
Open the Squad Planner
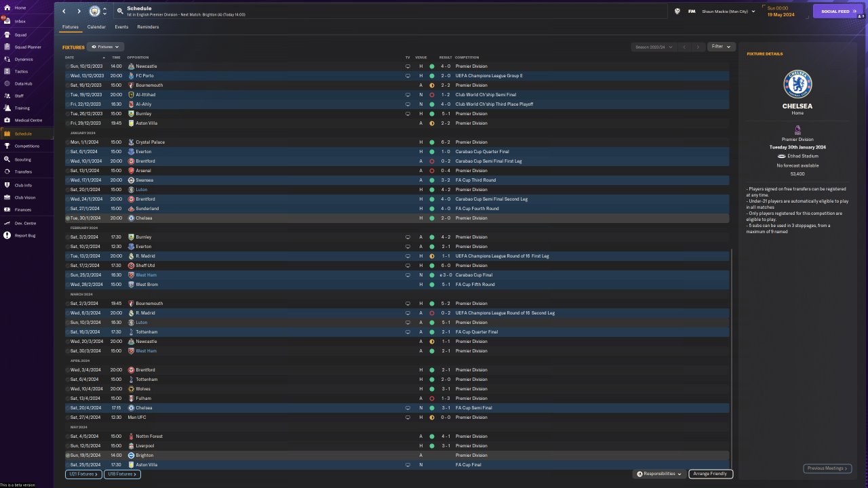pos(27,47)
